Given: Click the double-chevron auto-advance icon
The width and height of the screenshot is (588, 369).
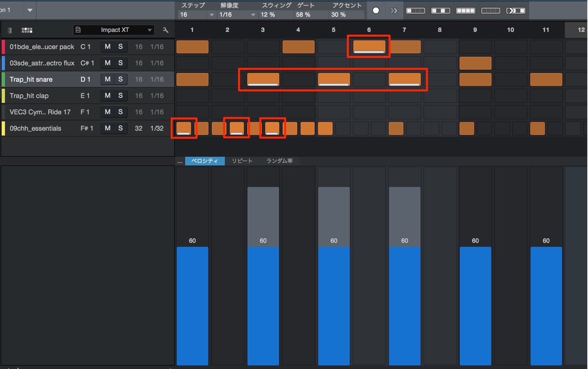Looking at the screenshot, I should 394,11.
